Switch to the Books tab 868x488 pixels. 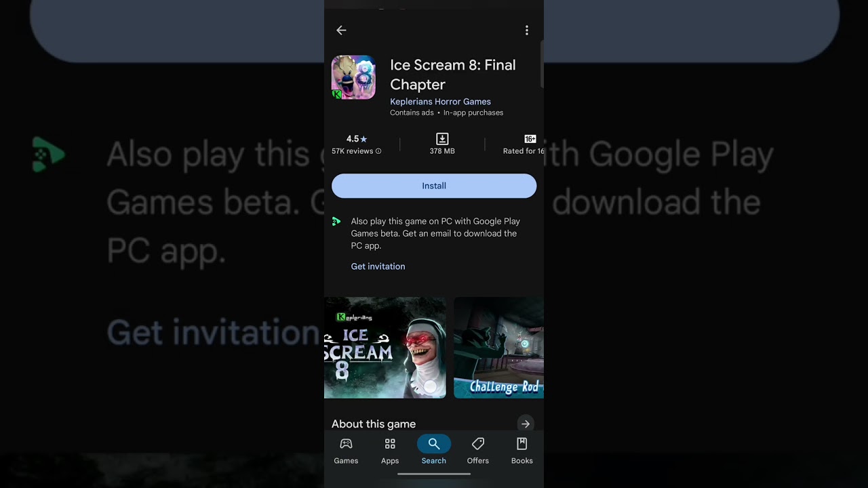pos(522,451)
